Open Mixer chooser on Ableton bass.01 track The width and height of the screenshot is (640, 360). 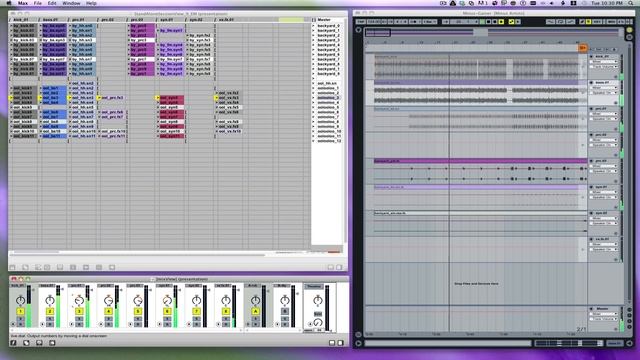point(605,88)
